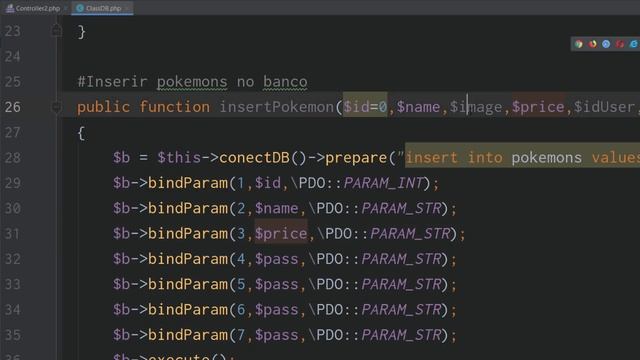Click the 'function' keyword on line 26
This screenshot has width=640, height=360.
(x=174, y=107)
